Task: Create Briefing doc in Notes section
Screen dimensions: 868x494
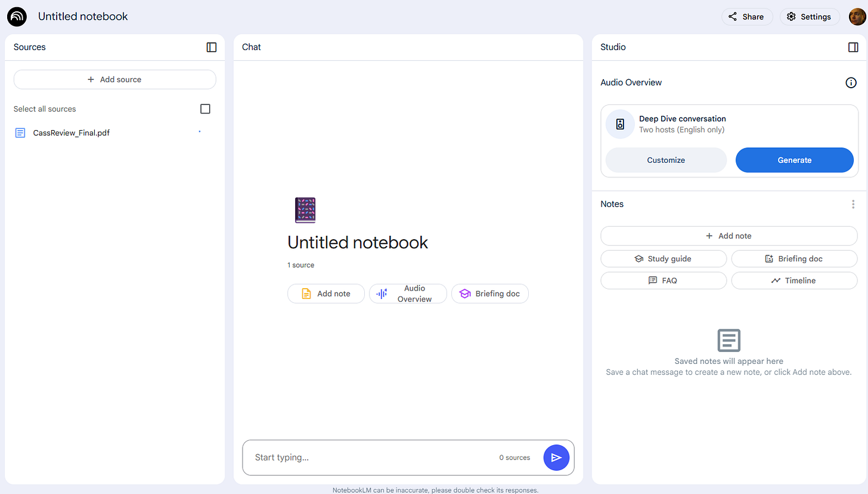Action: coord(794,259)
